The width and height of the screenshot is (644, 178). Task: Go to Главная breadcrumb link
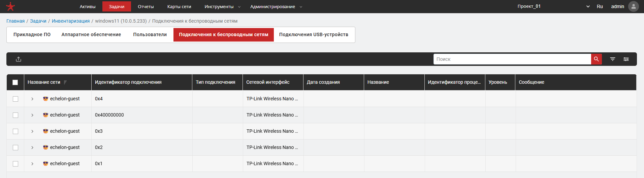[15, 21]
